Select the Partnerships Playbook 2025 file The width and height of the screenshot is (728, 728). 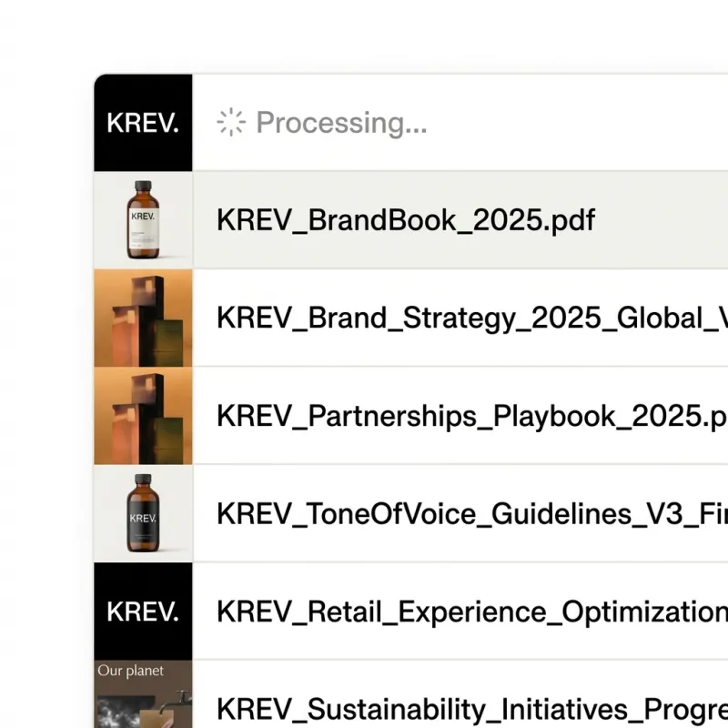coord(455,415)
